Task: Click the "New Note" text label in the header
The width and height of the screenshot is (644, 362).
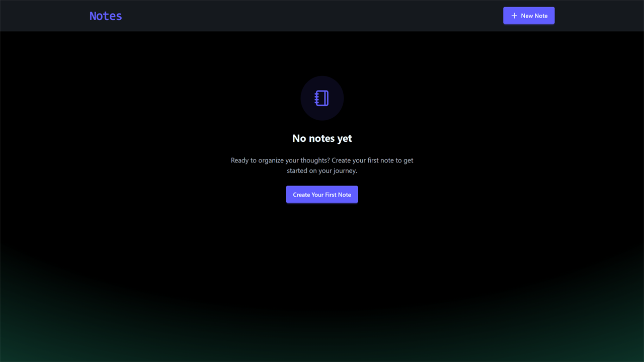Action: tap(534, 16)
